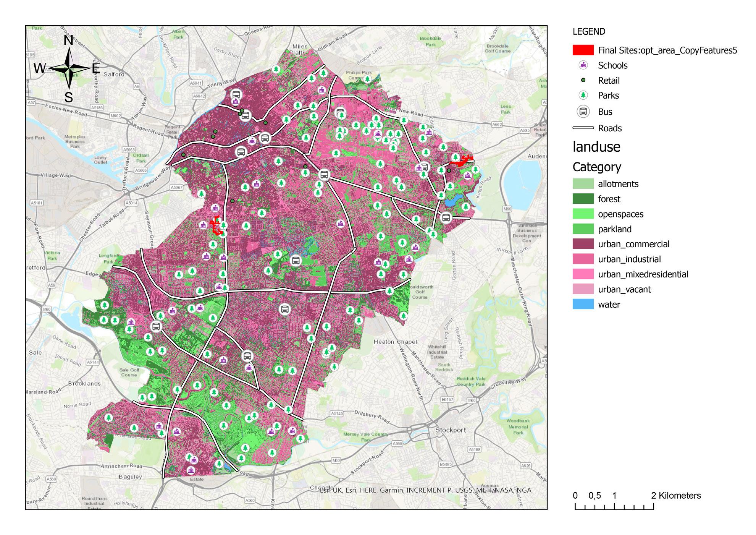Click the Salford place label on the map
The height and width of the screenshot is (535, 756).
[x=114, y=74]
